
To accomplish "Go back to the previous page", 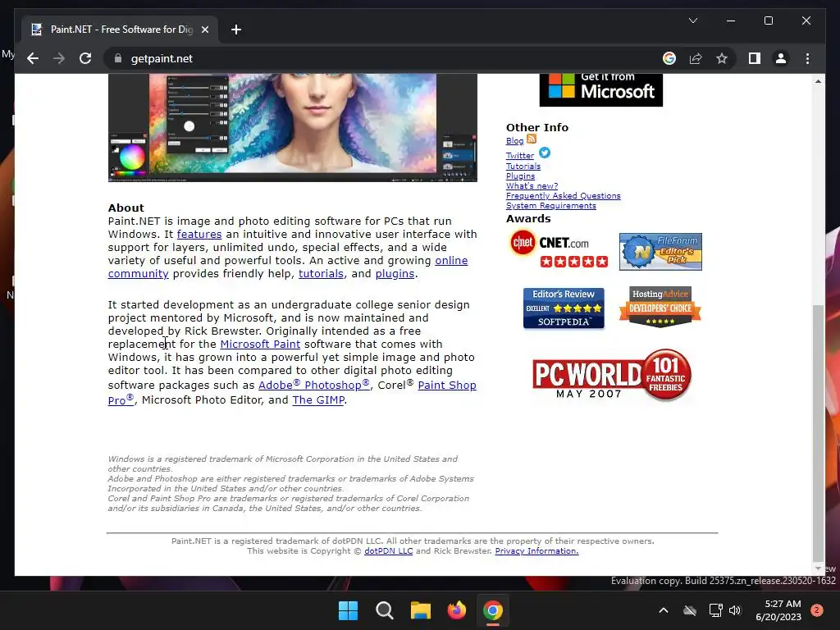I will [33, 58].
